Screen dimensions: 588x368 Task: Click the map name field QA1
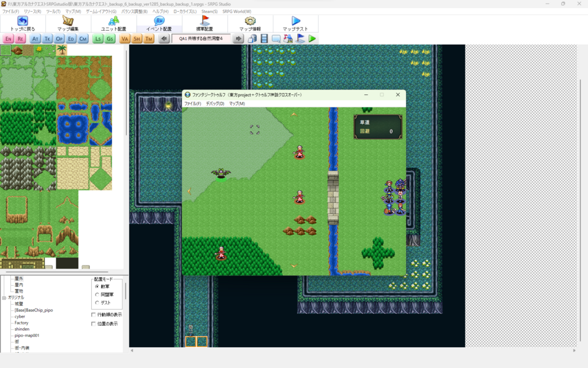[201, 39]
